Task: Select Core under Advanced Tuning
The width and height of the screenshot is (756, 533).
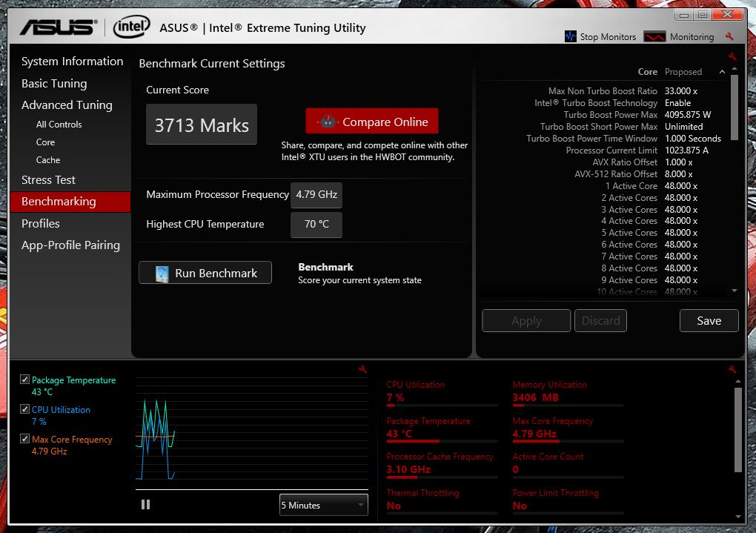Action: click(x=45, y=142)
